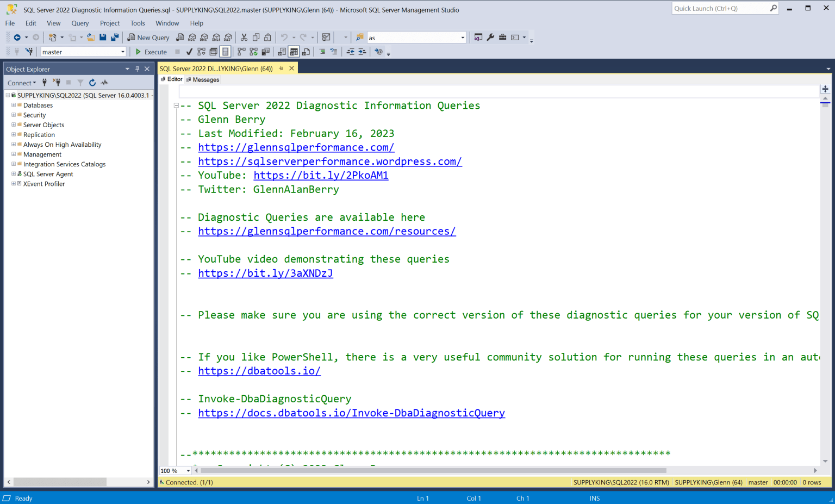Image resolution: width=835 pixels, height=504 pixels.
Task: Click the Refresh icon in Object Explorer
Action: (92, 82)
